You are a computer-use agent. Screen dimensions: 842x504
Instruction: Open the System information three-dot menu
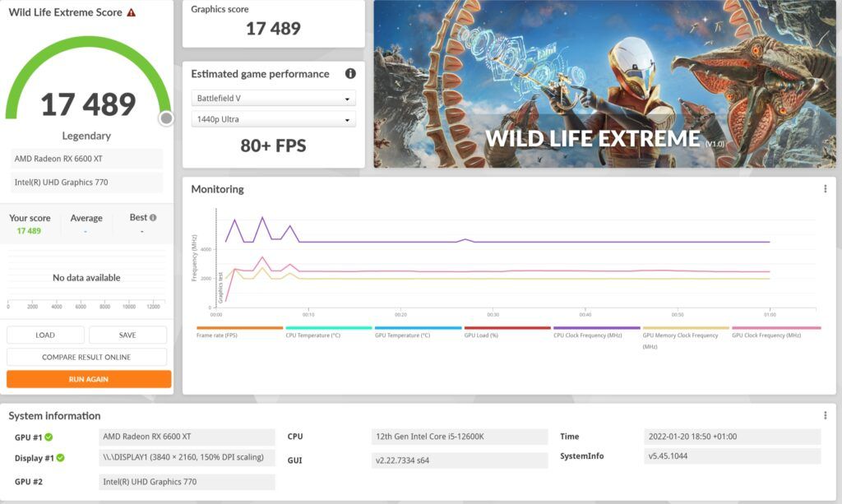click(x=826, y=415)
